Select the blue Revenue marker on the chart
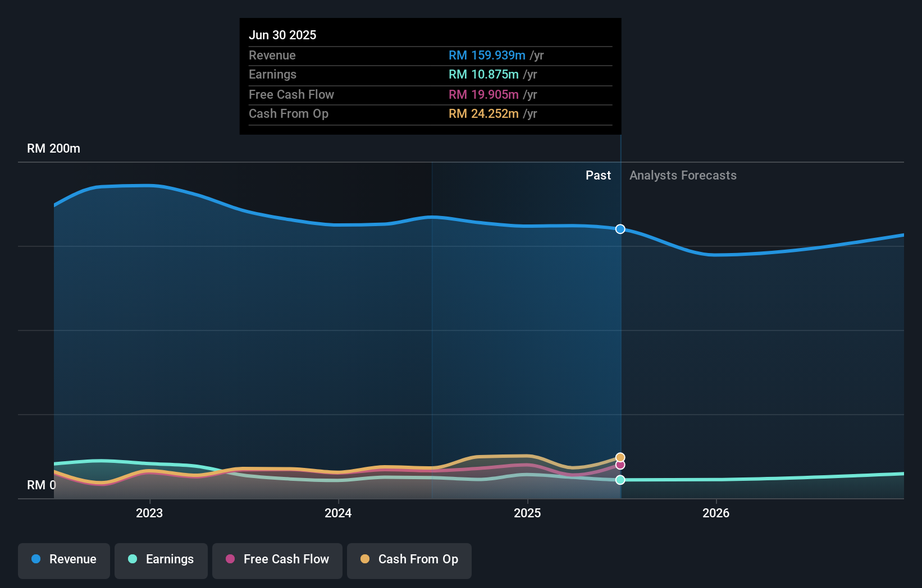Image resolution: width=922 pixels, height=588 pixels. pyautogui.click(x=620, y=229)
